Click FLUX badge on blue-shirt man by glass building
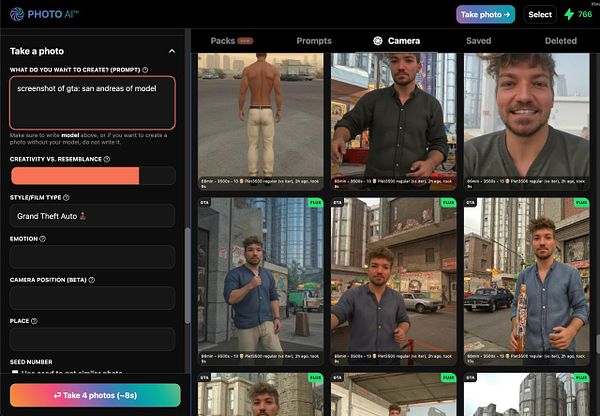 coord(316,202)
